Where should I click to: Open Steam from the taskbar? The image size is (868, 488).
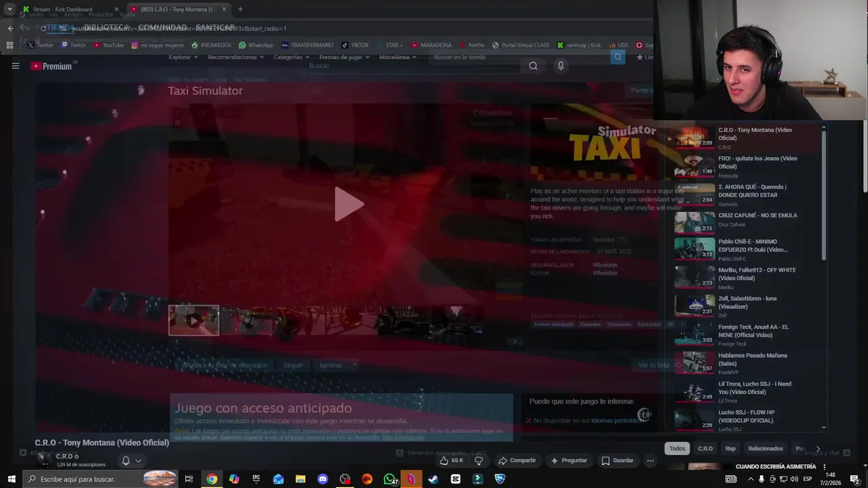(x=433, y=479)
